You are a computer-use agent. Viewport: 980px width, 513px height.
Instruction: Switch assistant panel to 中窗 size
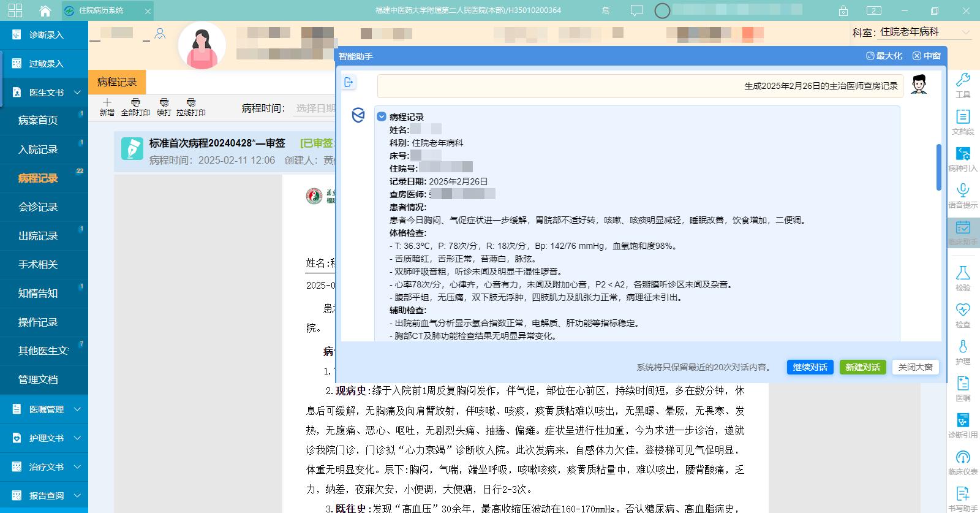click(926, 56)
